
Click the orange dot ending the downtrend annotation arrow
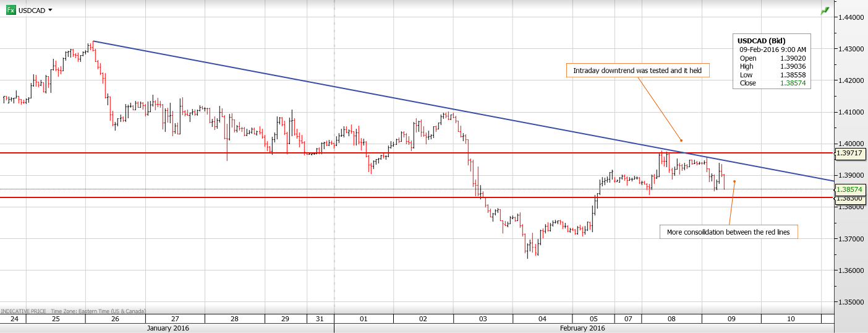681,140
